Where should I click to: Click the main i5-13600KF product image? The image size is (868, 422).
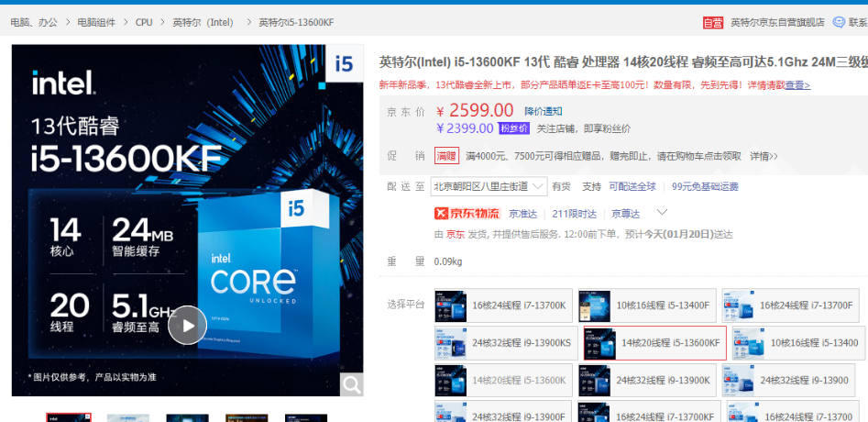(187, 220)
